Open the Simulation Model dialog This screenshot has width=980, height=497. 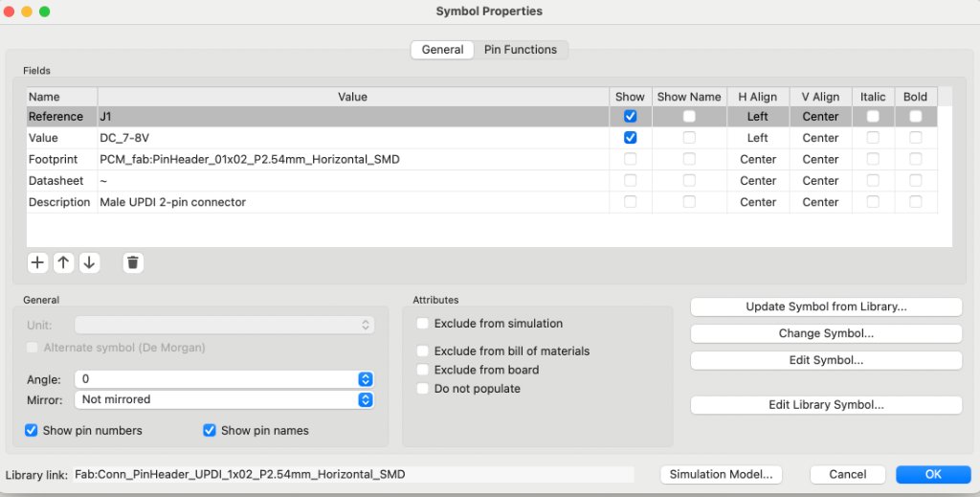pyautogui.click(x=721, y=474)
